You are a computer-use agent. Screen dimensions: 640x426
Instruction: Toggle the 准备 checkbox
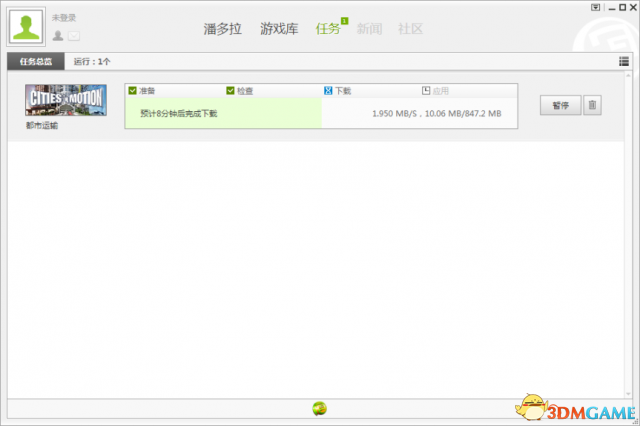click(x=133, y=91)
